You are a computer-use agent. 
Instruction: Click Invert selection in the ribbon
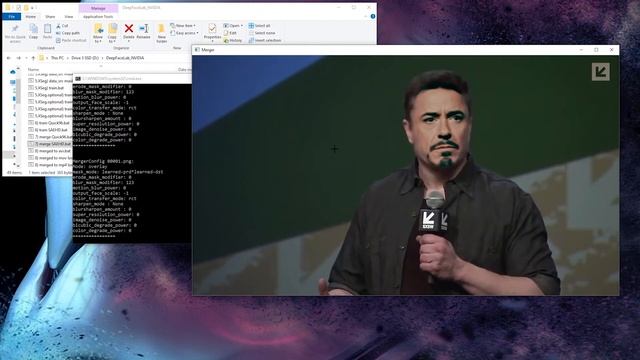(264, 40)
